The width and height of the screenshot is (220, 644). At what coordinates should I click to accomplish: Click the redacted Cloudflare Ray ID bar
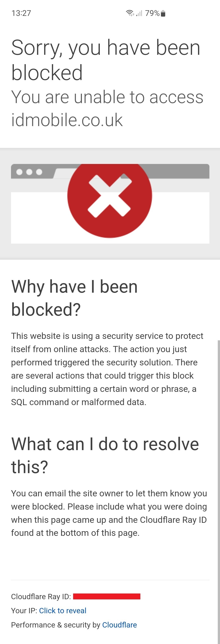[107, 596]
